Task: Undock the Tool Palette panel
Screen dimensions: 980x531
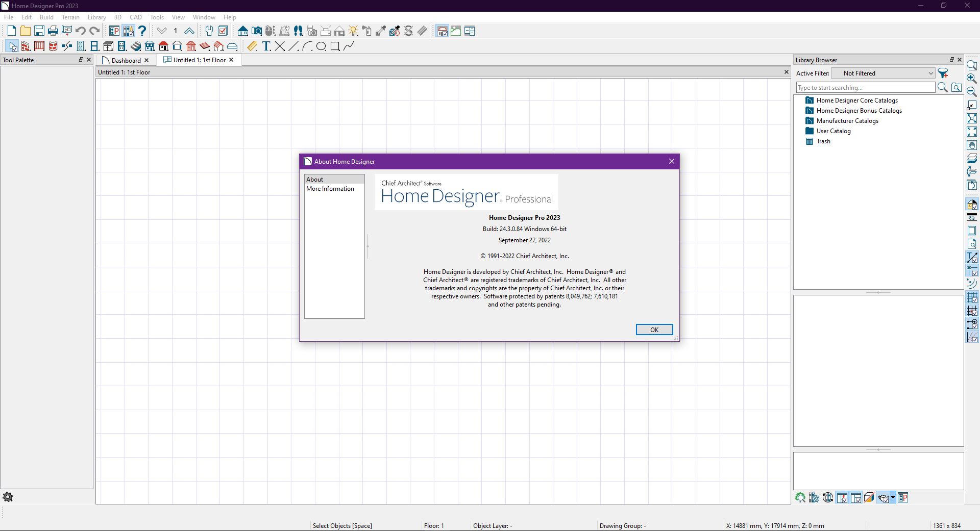Action: (81, 60)
